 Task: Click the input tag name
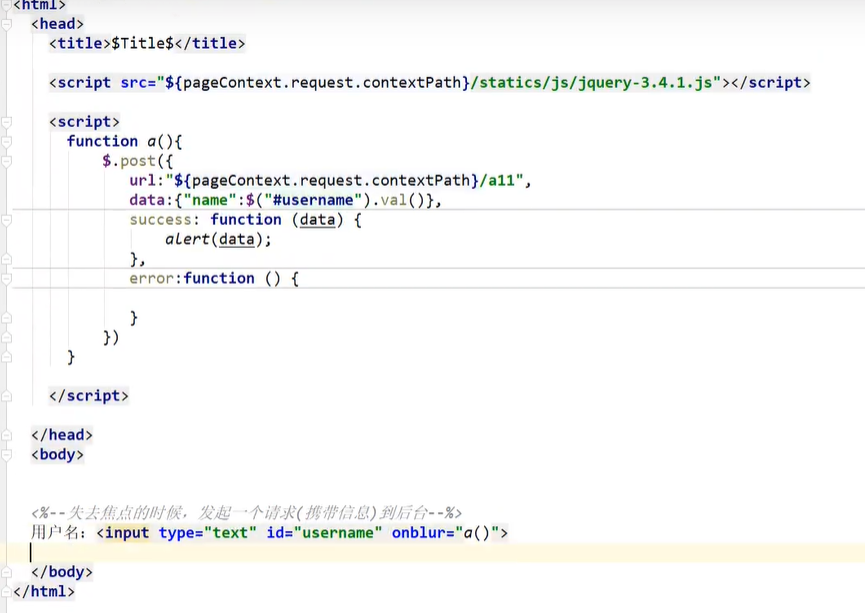click(127, 533)
